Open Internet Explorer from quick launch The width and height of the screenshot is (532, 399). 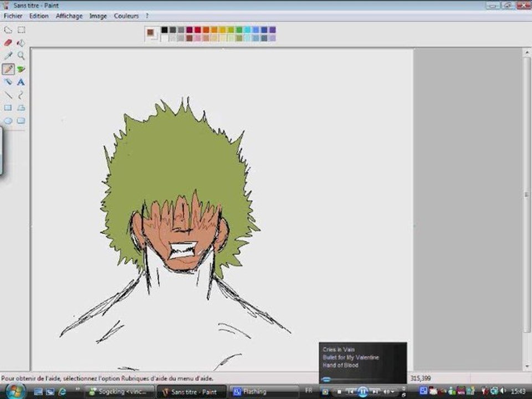[62, 392]
